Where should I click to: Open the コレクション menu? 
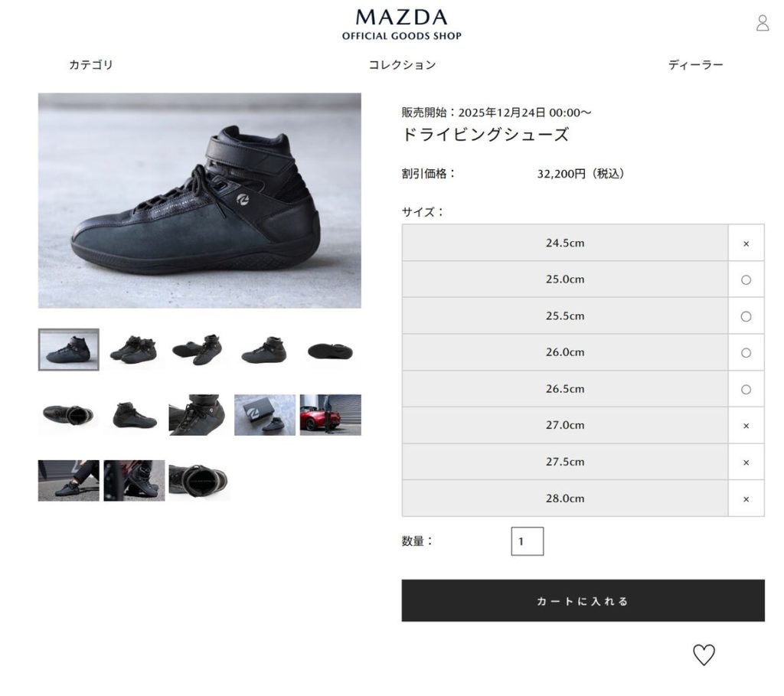(402, 64)
